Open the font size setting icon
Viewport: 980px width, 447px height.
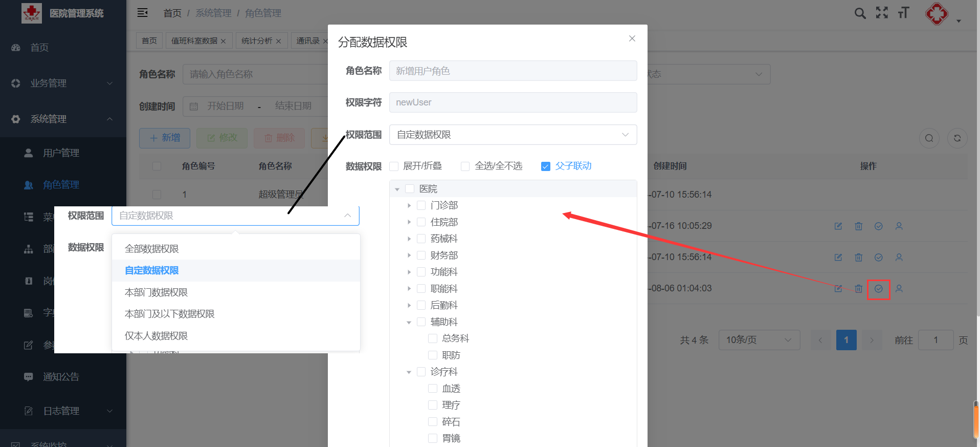(904, 13)
